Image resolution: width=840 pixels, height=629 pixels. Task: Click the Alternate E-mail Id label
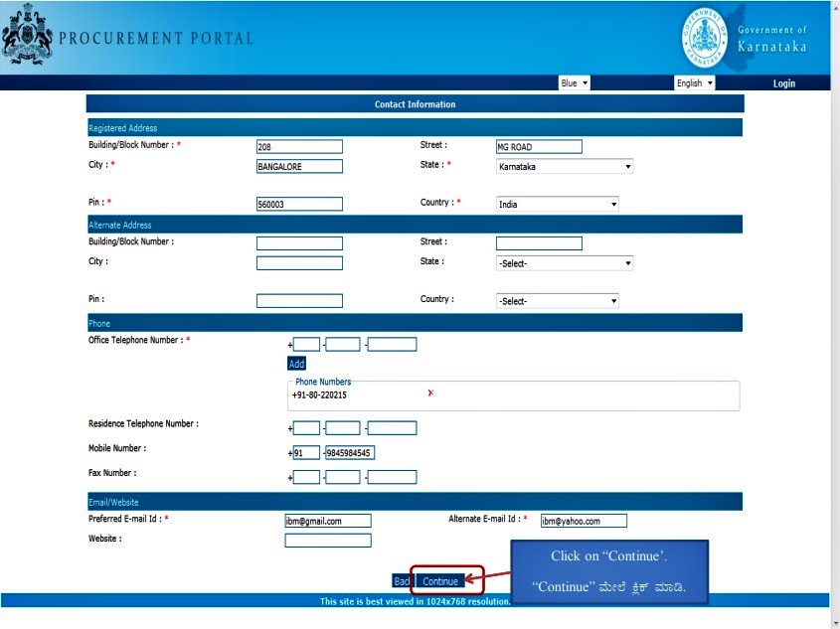pos(485,519)
